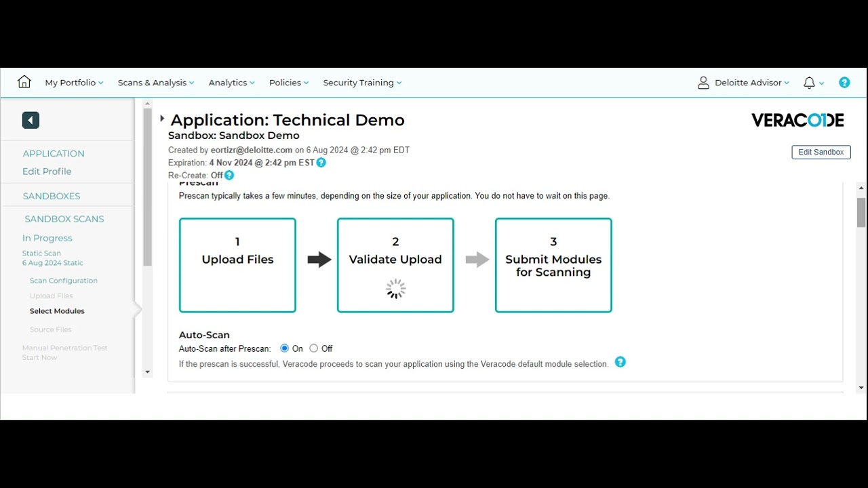
Task: Open Security Training dropdown menu
Action: pyautogui.click(x=362, y=83)
